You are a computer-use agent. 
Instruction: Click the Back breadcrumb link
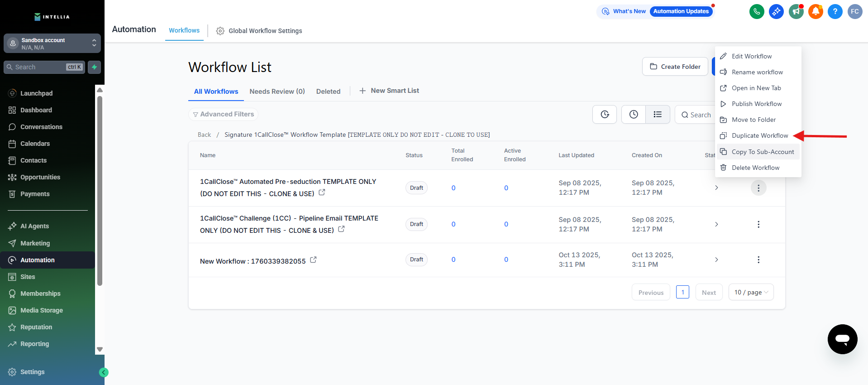pos(204,135)
